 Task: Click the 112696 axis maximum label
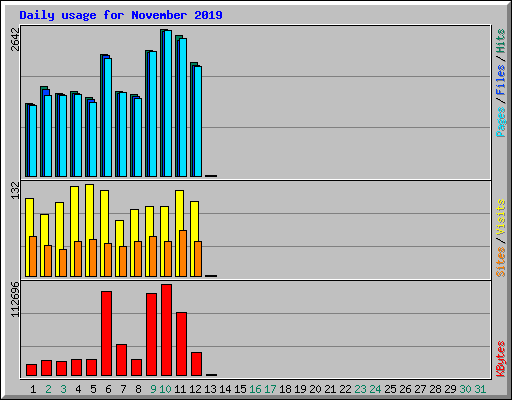[15, 299]
